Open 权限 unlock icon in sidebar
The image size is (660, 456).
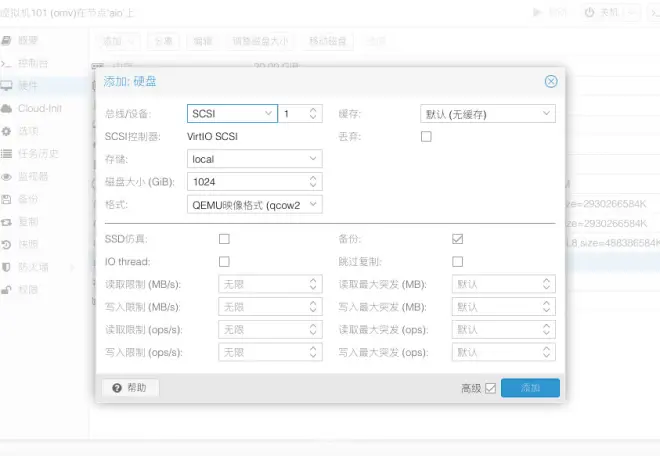[6, 290]
